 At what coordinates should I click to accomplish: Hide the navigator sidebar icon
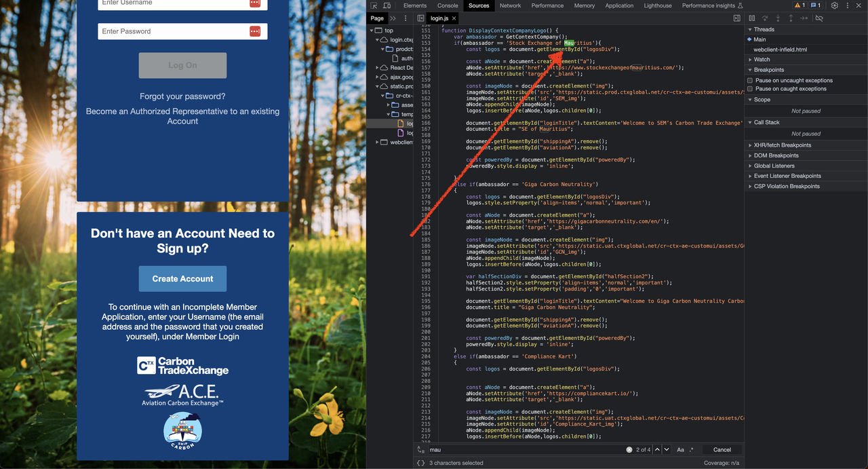pos(420,18)
